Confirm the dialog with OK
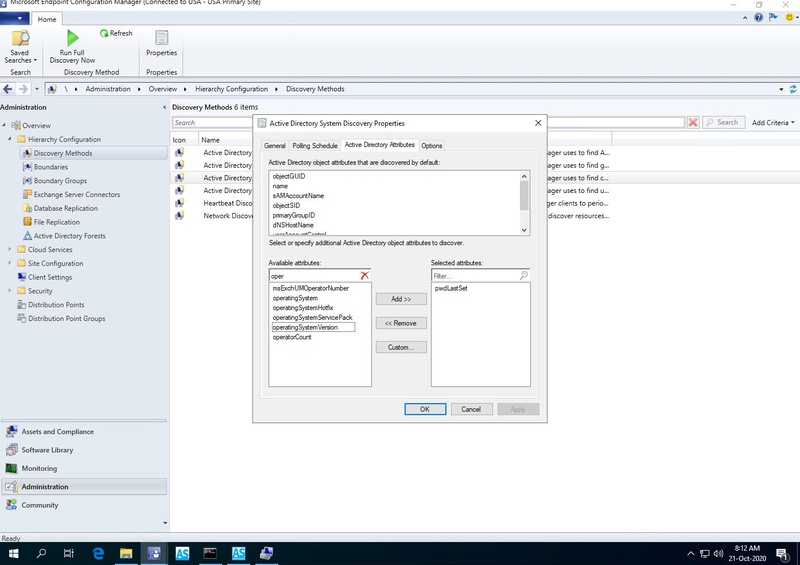The width and height of the screenshot is (800, 565). tap(425, 409)
